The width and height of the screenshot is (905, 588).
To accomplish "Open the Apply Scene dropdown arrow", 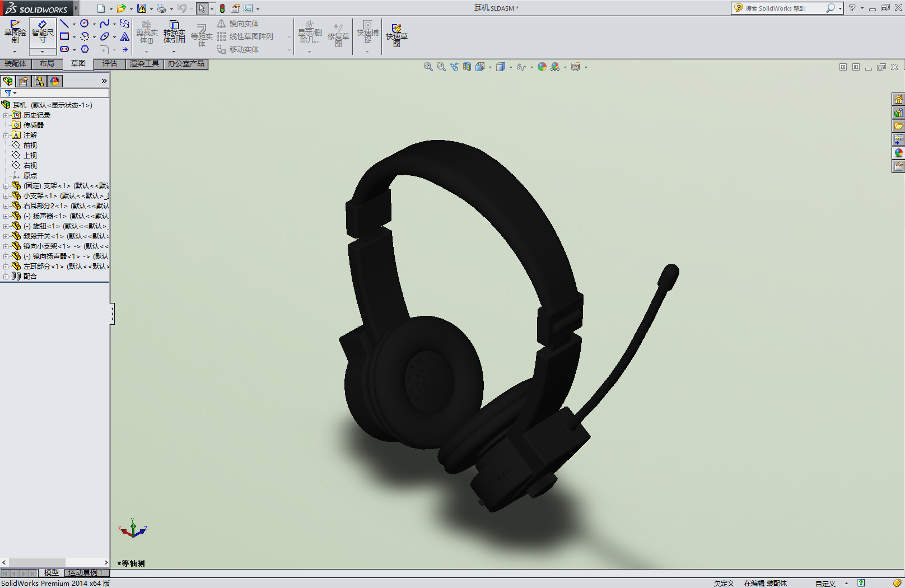I will (565, 67).
